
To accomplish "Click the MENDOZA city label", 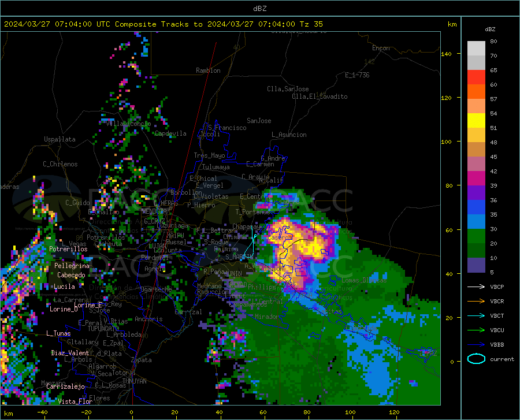I will tap(154, 211).
